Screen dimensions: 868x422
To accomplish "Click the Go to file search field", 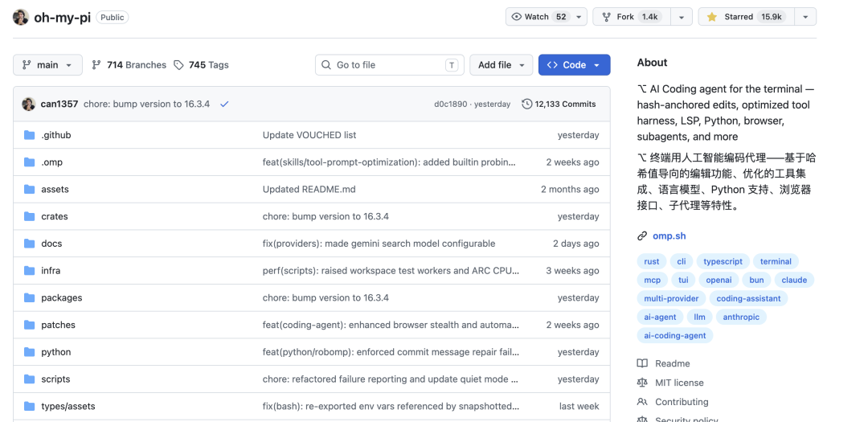I will click(x=390, y=65).
